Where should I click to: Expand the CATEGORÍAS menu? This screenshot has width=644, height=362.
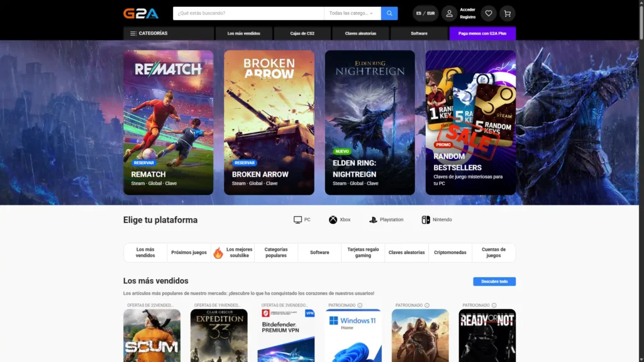point(169,33)
